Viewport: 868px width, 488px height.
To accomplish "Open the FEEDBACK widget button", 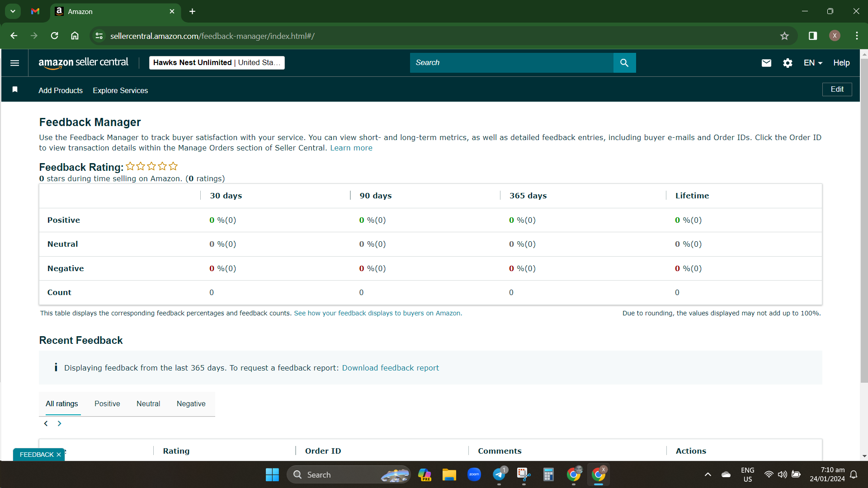I will (37, 455).
